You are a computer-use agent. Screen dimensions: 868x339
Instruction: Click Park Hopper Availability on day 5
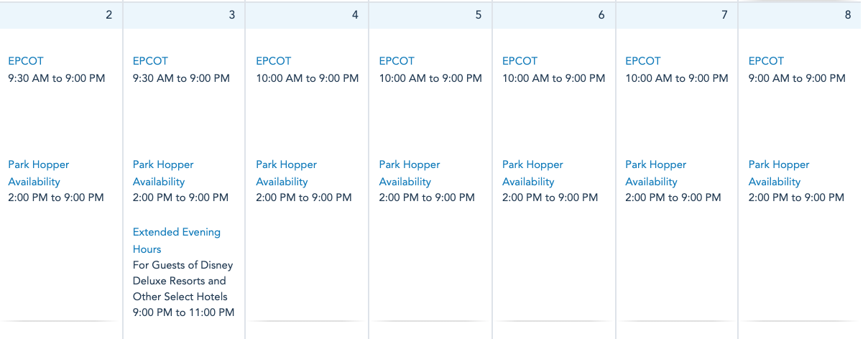pos(410,173)
